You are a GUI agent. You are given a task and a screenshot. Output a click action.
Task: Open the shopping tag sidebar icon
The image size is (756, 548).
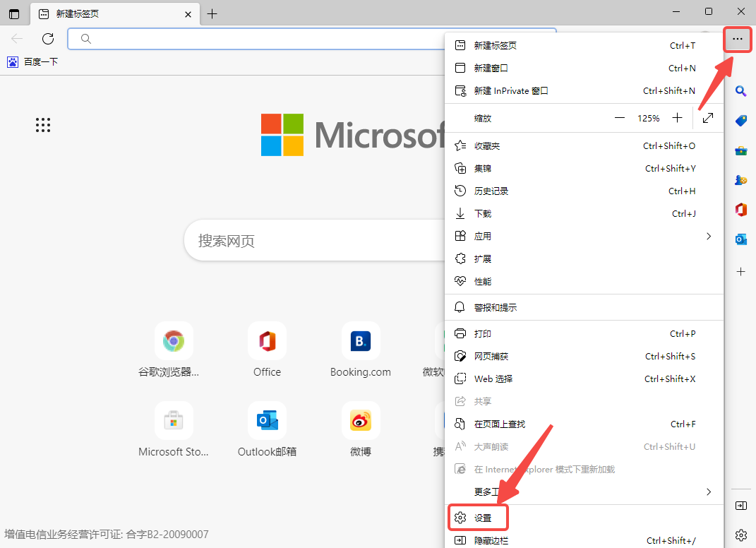740,121
